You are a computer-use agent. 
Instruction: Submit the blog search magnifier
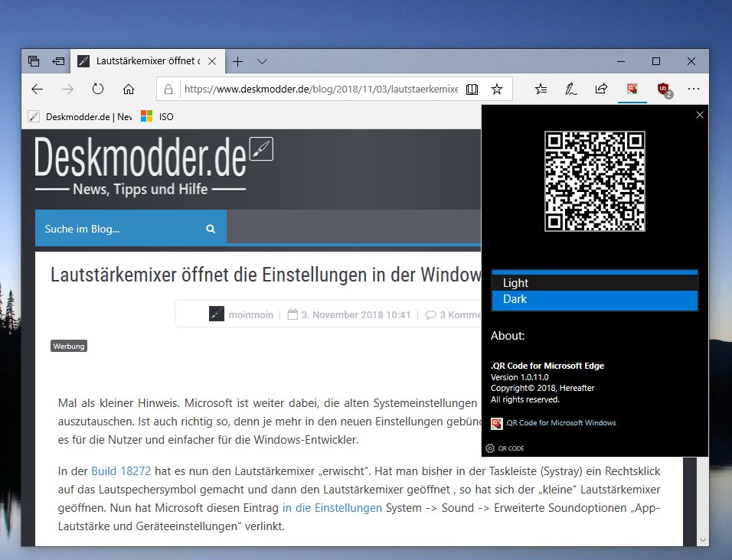[x=211, y=229]
